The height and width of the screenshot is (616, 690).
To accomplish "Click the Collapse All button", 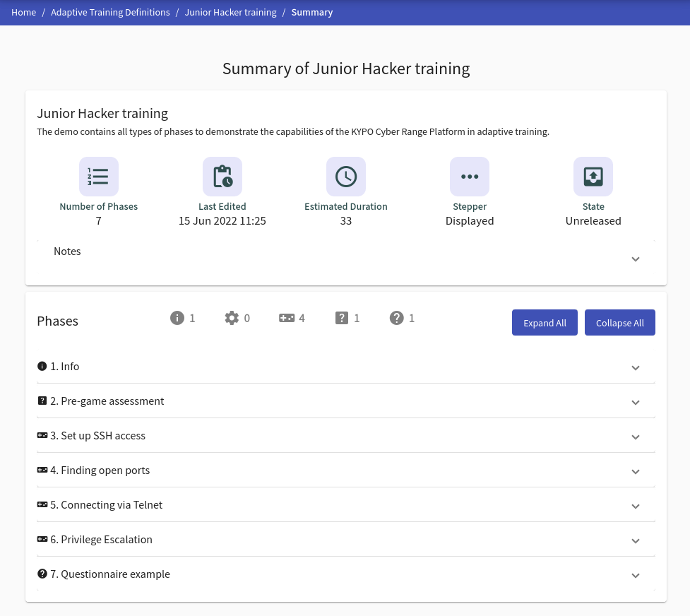I will (x=619, y=322).
